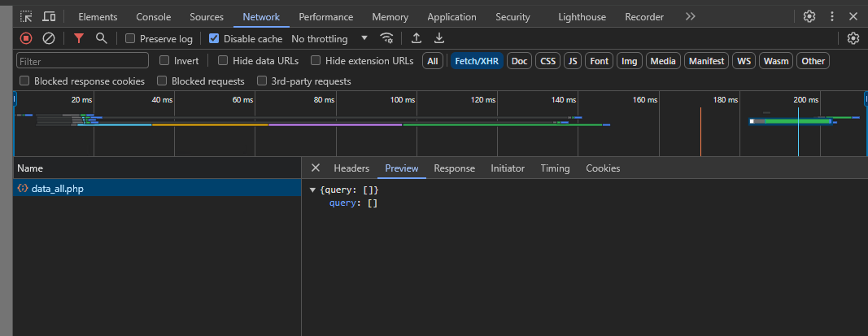The height and width of the screenshot is (336, 868).
Task: Stop recording network log
Action: 26,38
